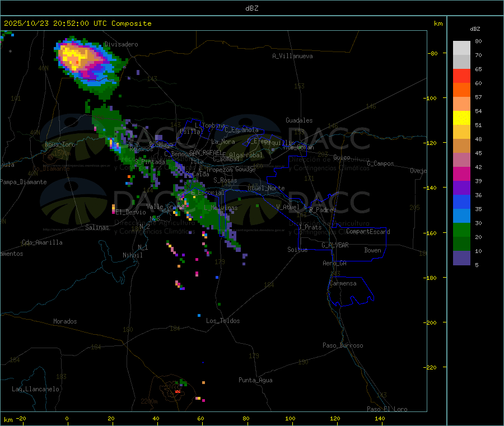
Task: Click the Atuel_Norte place label
Action: click(266, 188)
